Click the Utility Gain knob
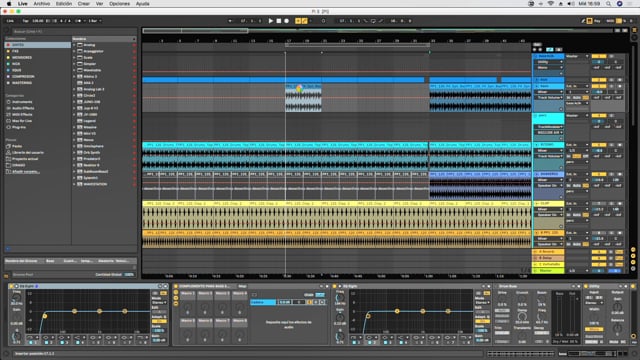640x360 pixels. point(617,307)
